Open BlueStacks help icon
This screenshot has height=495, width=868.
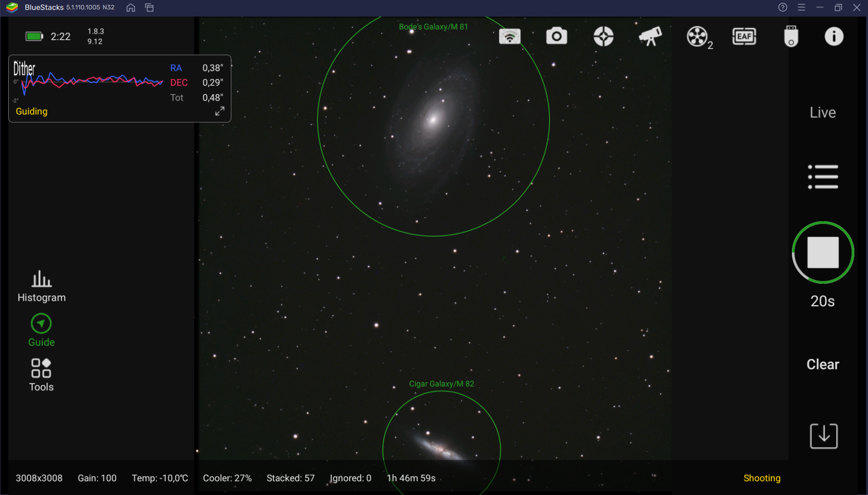click(x=783, y=7)
